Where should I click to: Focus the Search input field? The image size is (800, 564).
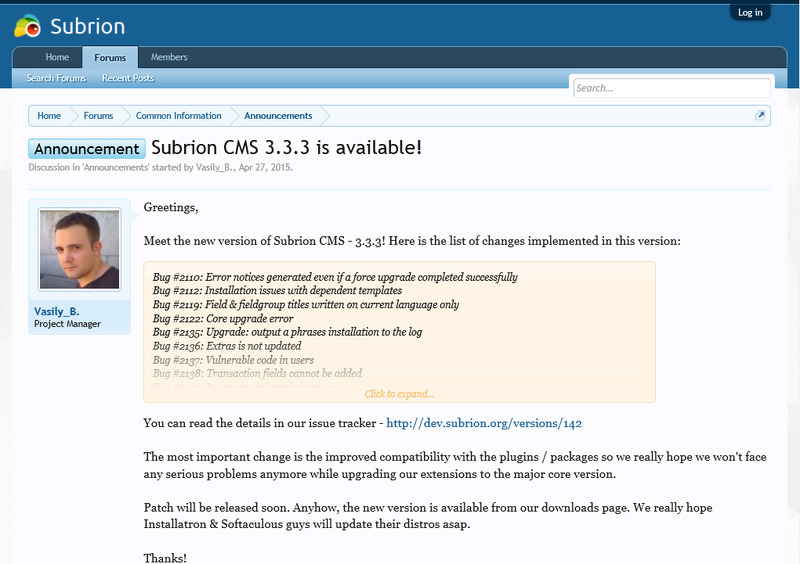pos(671,88)
